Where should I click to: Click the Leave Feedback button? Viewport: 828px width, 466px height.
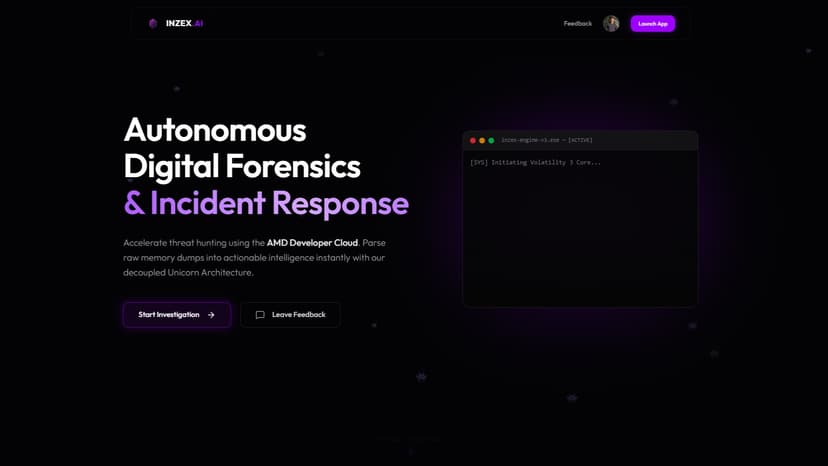pyautogui.click(x=290, y=314)
